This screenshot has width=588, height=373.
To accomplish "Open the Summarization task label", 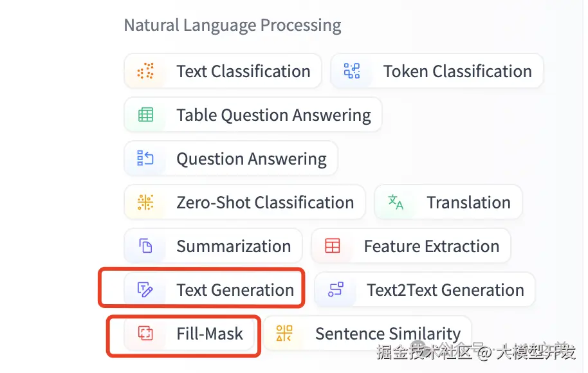I will pos(234,246).
